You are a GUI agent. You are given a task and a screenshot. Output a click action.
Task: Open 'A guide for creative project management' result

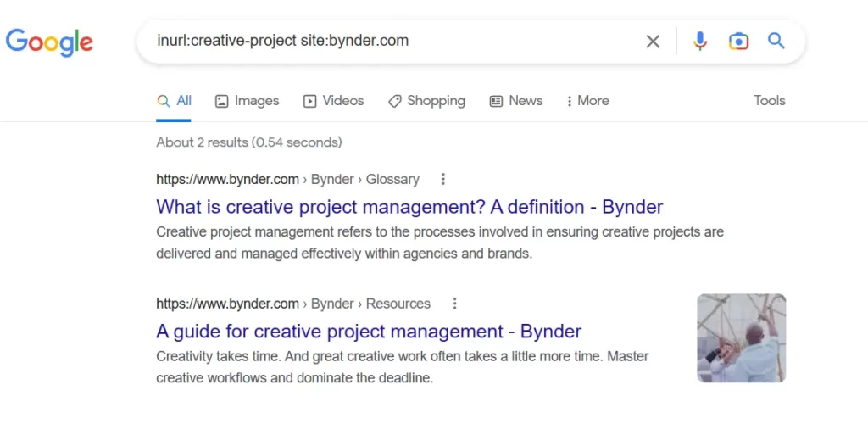(369, 332)
